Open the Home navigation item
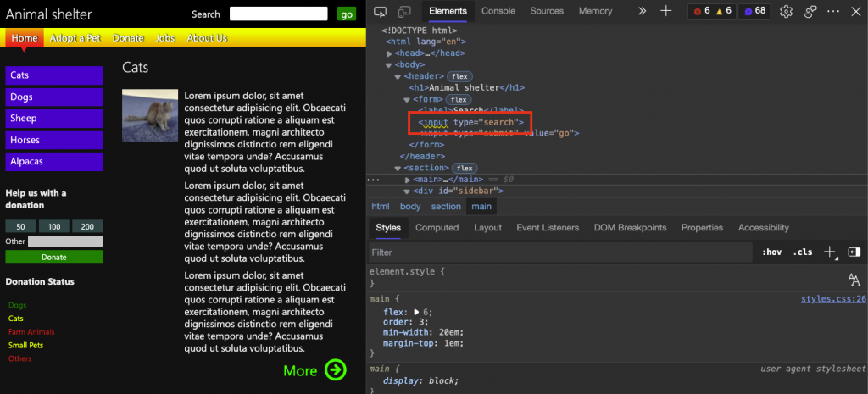This screenshot has width=868, height=394. click(24, 37)
